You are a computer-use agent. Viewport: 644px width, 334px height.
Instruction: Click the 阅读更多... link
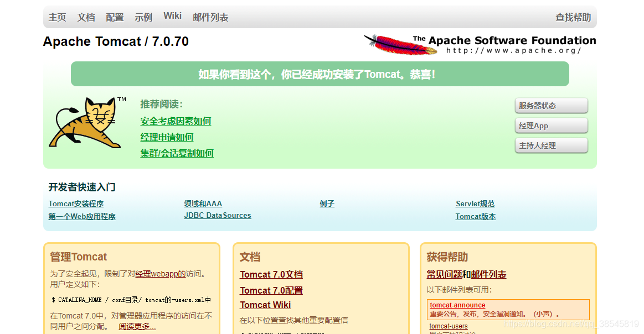click(x=137, y=326)
